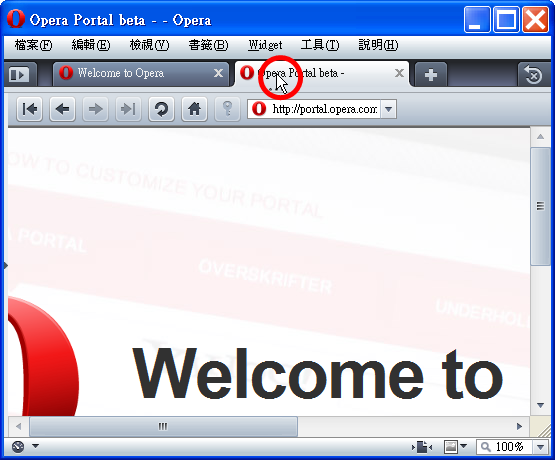Click the Opera site icon in address bar
The image size is (555, 460).
pos(259,109)
